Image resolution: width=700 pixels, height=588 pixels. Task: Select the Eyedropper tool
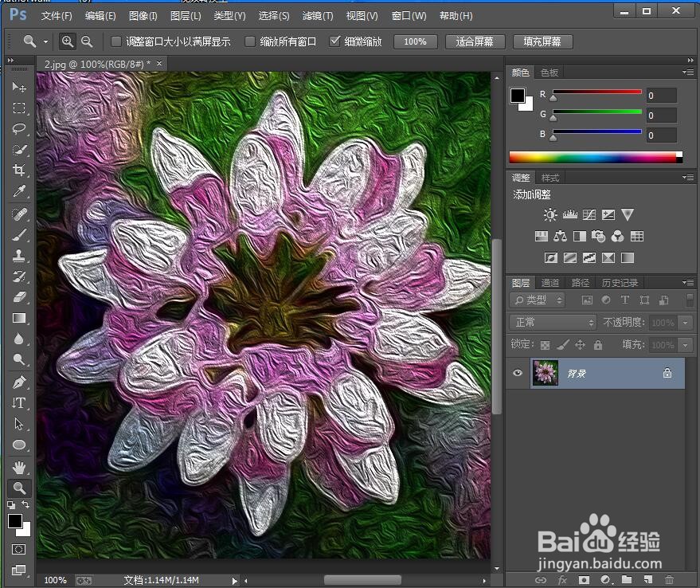pyautogui.click(x=19, y=191)
